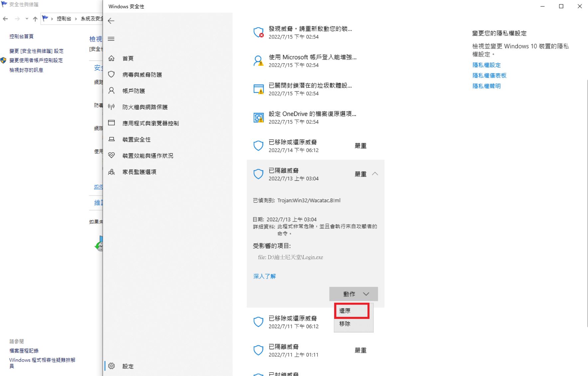Click OneDrive file recovery notification icon
Viewport: 588px width, 376px height.
tap(258, 117)
